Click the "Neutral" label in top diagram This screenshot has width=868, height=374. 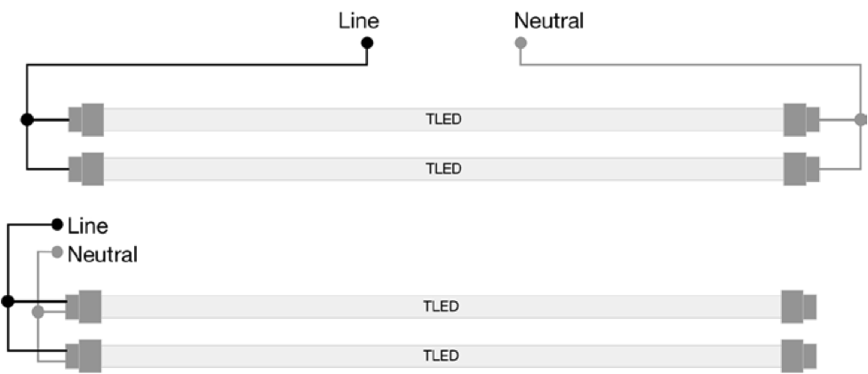548,21
